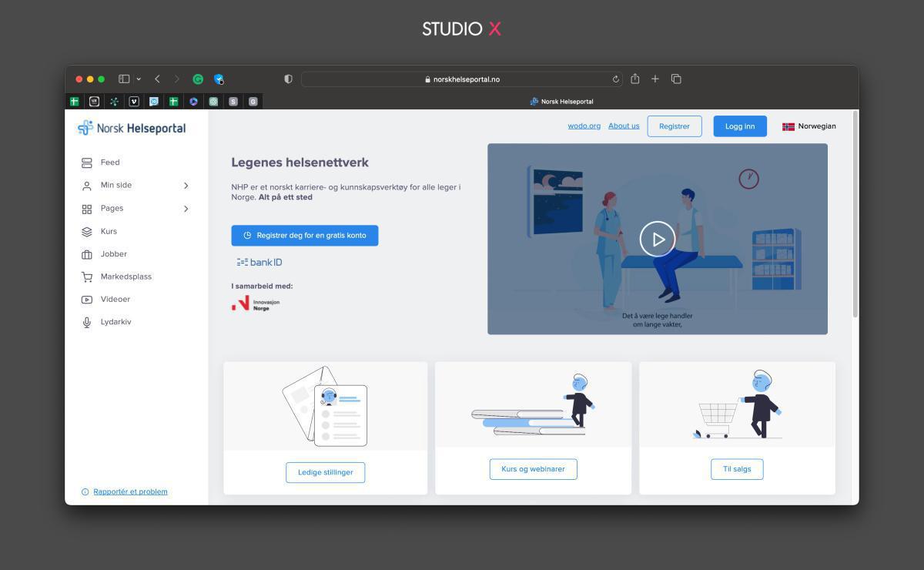The image size is (924, 570).
Task: Click Registrer deg for en gratis konto
Action: [x=304, y=235]
